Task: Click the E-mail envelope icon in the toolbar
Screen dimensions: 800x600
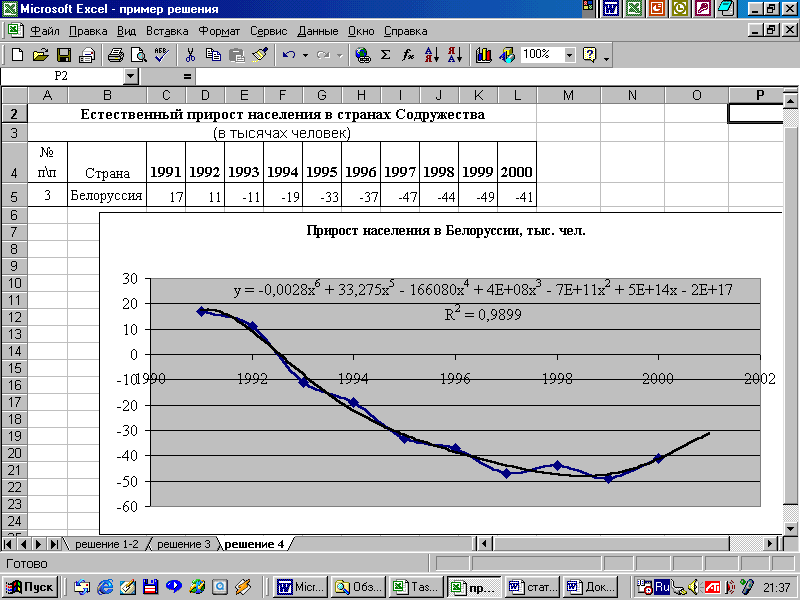Action: [x=87, y=55]
